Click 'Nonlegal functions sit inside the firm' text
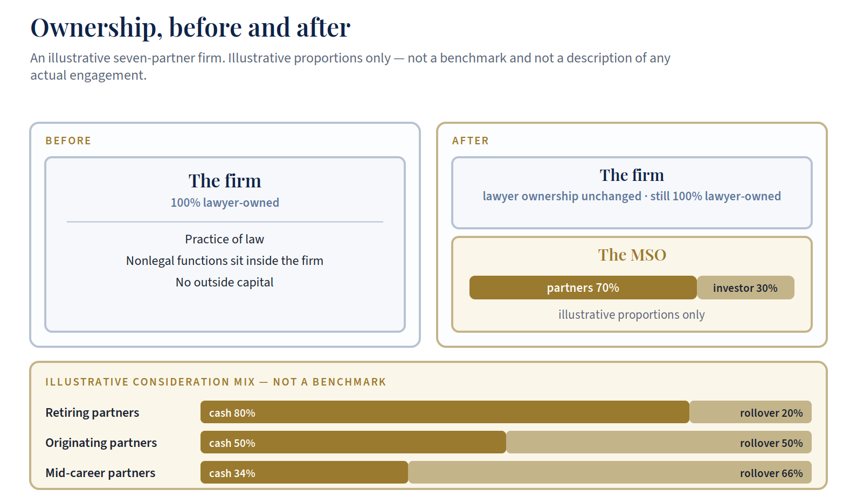This screenshot has height=504, width=857. (225, 261)
